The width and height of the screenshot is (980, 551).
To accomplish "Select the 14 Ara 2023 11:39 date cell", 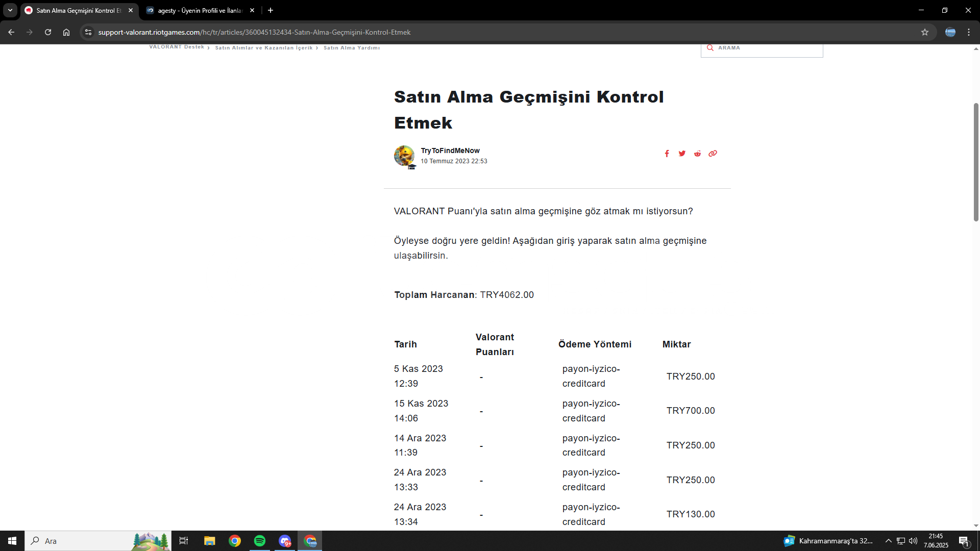I will coord(420,445).
